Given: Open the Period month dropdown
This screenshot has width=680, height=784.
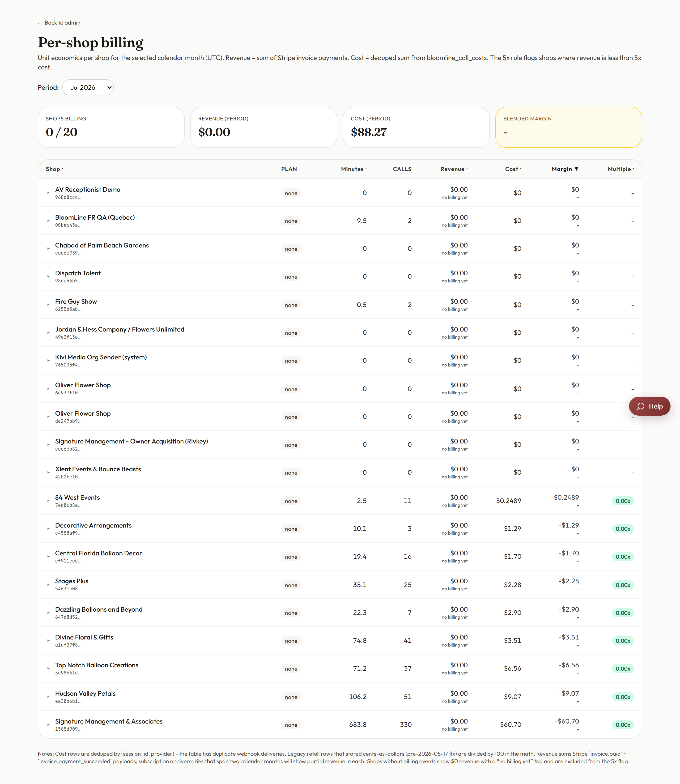Looking at the screenshot, I should tap(88, 88).
